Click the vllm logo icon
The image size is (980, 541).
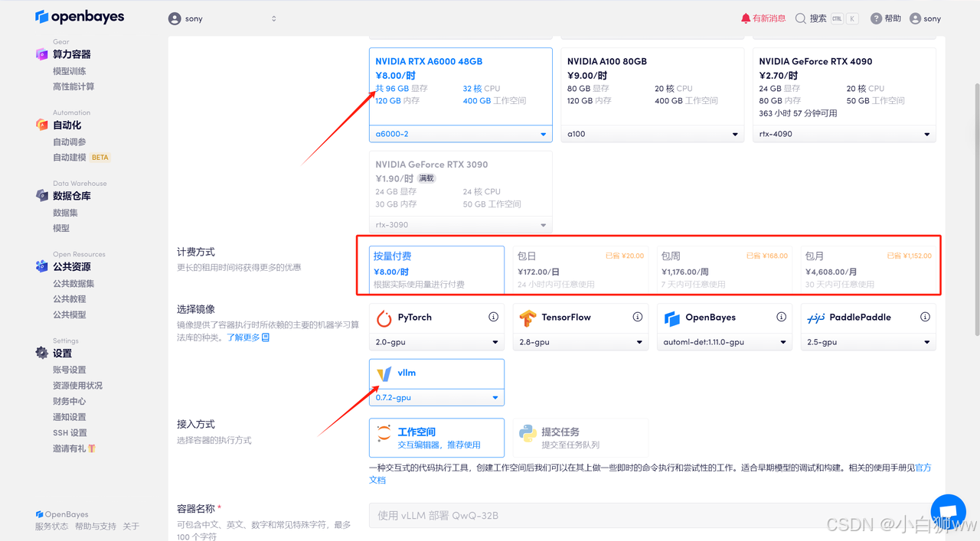tap(384, 373)
